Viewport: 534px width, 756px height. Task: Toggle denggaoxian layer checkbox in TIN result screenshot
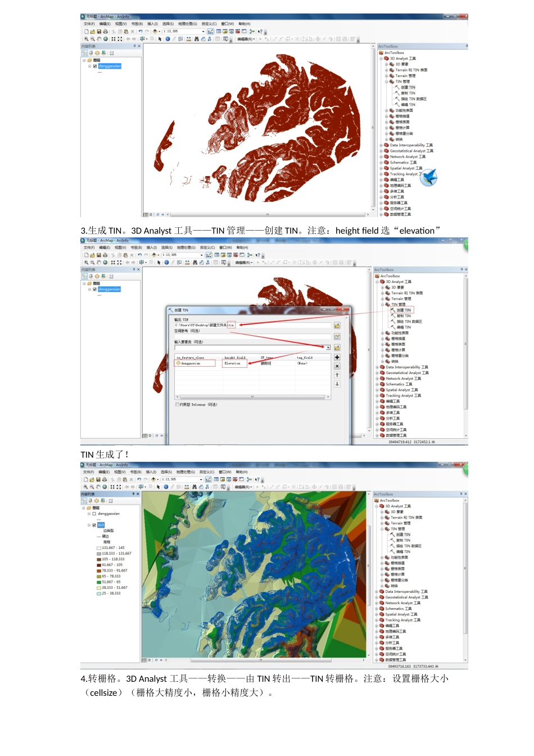click(94, 514)
